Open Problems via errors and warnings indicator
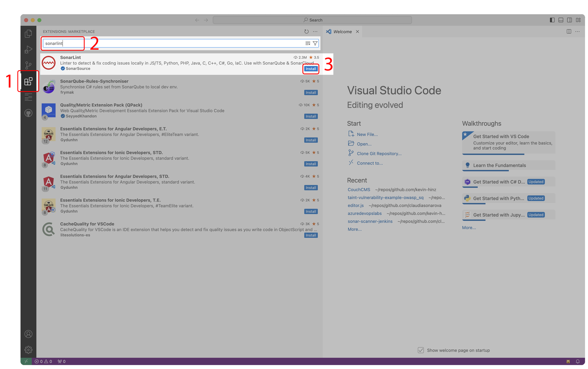The height and width of the screenshot is (369, 588). pos(43,361)
